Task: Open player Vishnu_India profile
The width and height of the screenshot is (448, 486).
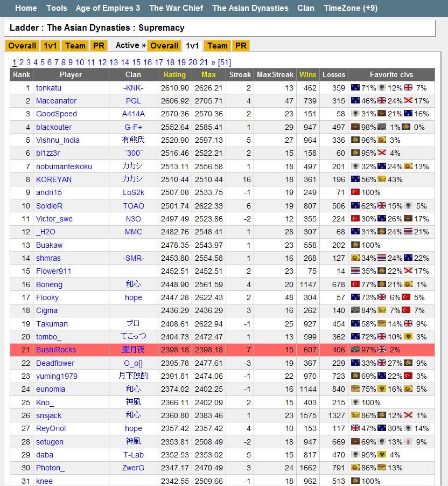Action: [x=58, y=140]
